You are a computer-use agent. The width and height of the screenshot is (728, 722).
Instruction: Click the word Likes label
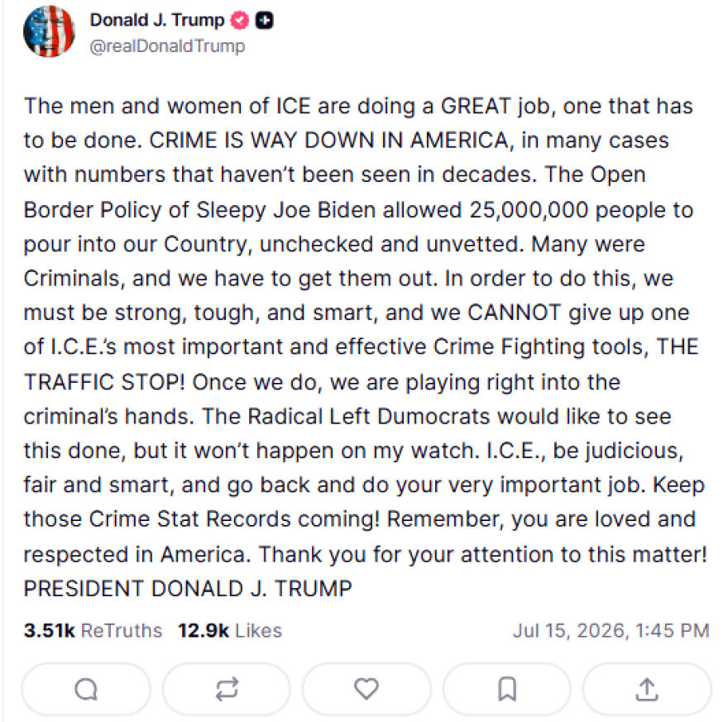pos(259,630)
